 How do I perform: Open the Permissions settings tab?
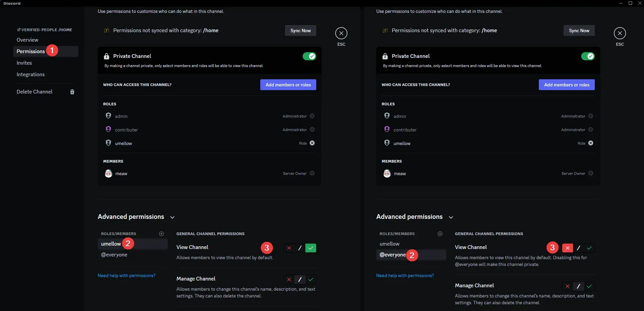tap(46, 51)
